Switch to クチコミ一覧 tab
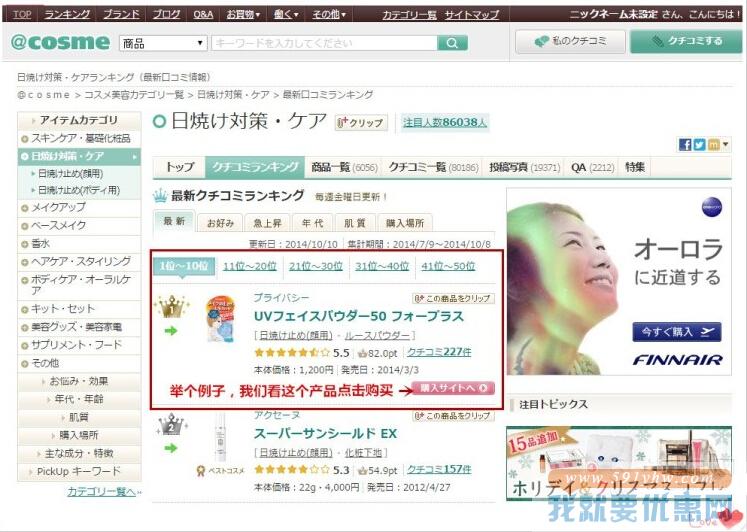Screen dimensions: 747x532 (433, 167)
